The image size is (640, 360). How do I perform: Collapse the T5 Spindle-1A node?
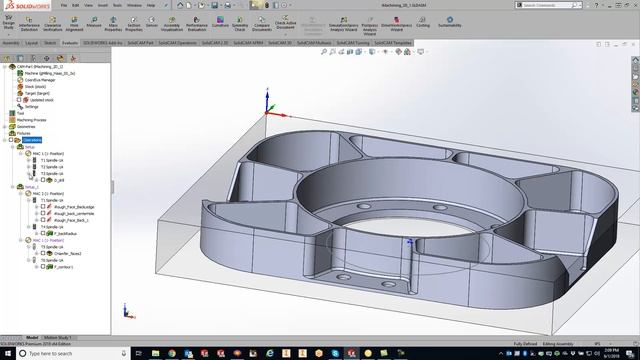[29, 247]
